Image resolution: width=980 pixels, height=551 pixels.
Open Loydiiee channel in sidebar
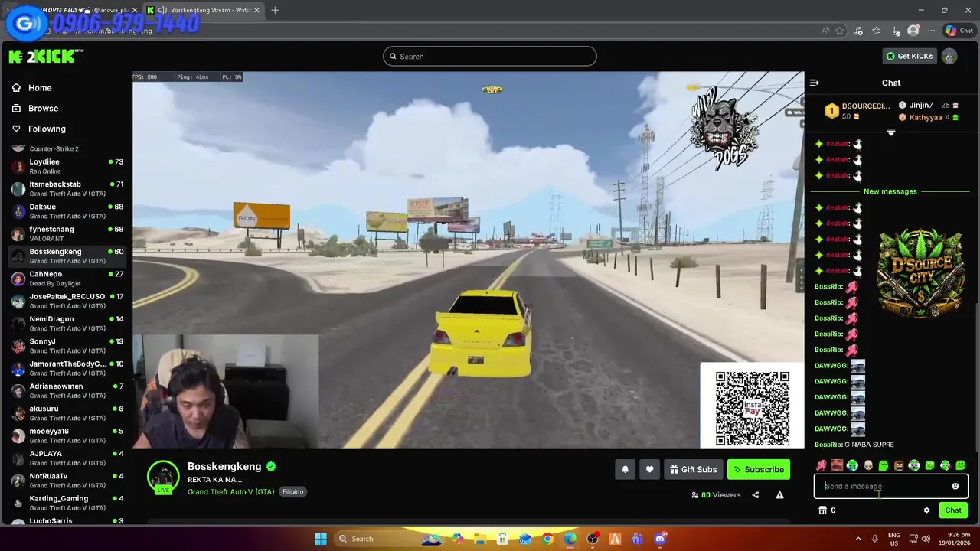coord(67,166)
